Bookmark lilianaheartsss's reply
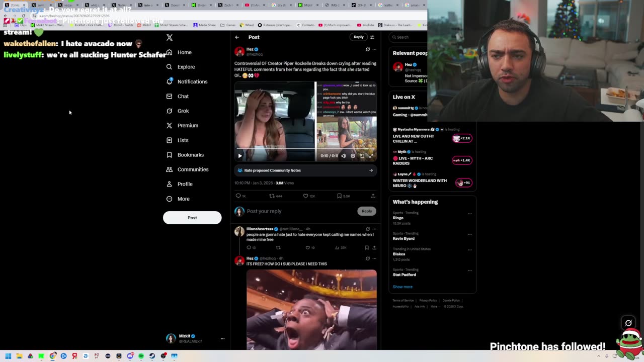This screenshot has height=362, width=644. coord(367,248)
